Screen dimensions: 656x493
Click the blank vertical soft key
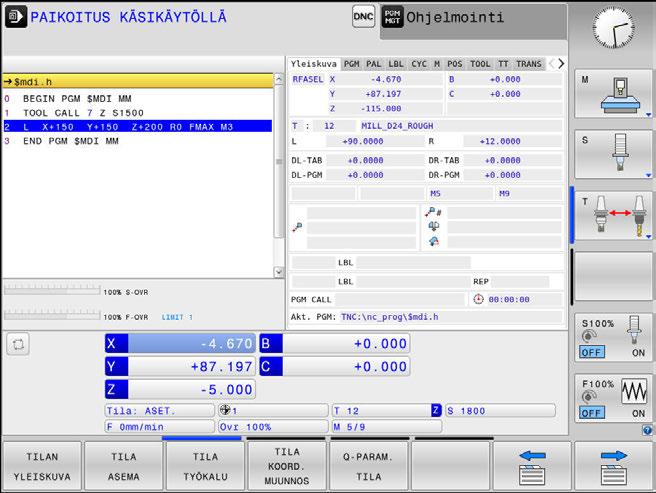point(613,276)
